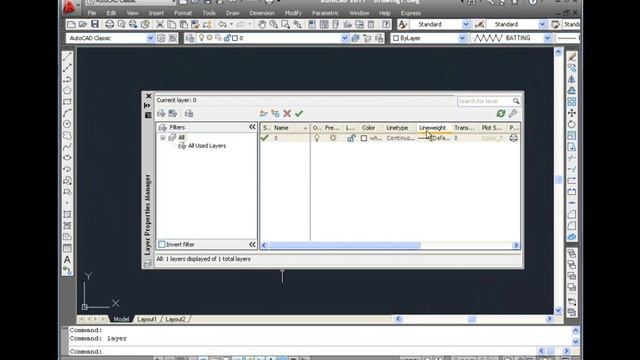
Task: Switch to the Layout2 tab
Action: (176, 319)
